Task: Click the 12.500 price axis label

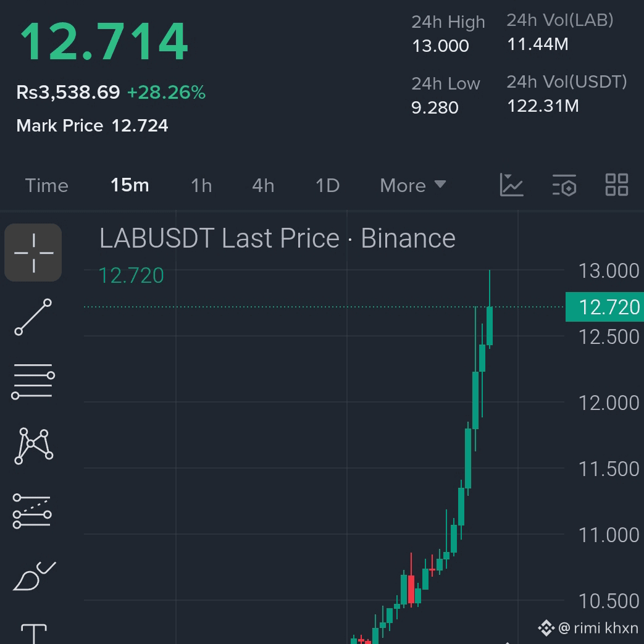Action: click(609, 337)
